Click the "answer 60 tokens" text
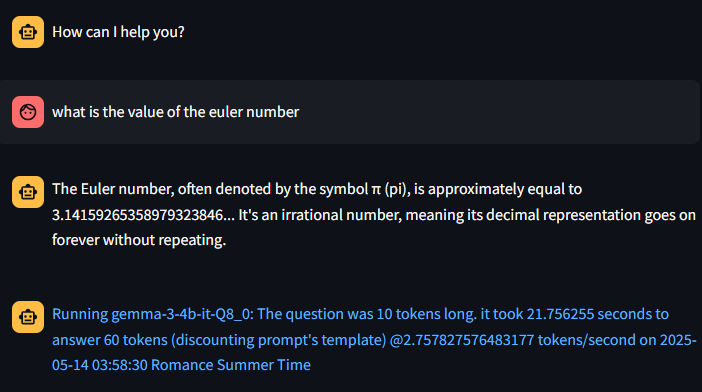 coord(110,340)
